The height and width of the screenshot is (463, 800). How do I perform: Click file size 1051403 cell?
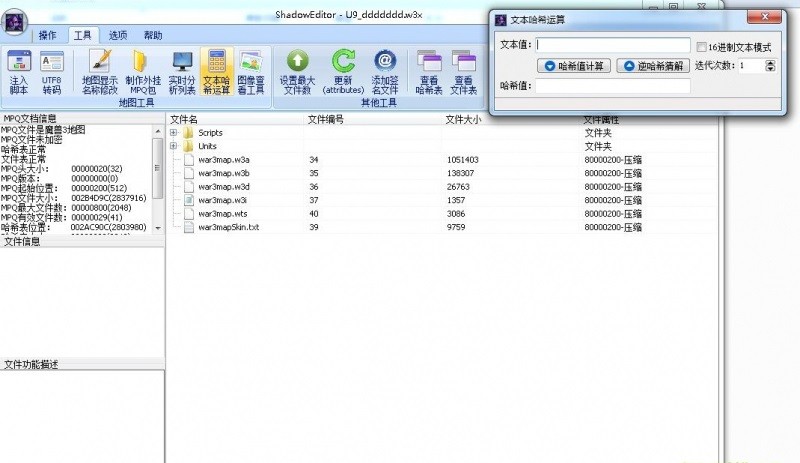(x=463, y=160)
